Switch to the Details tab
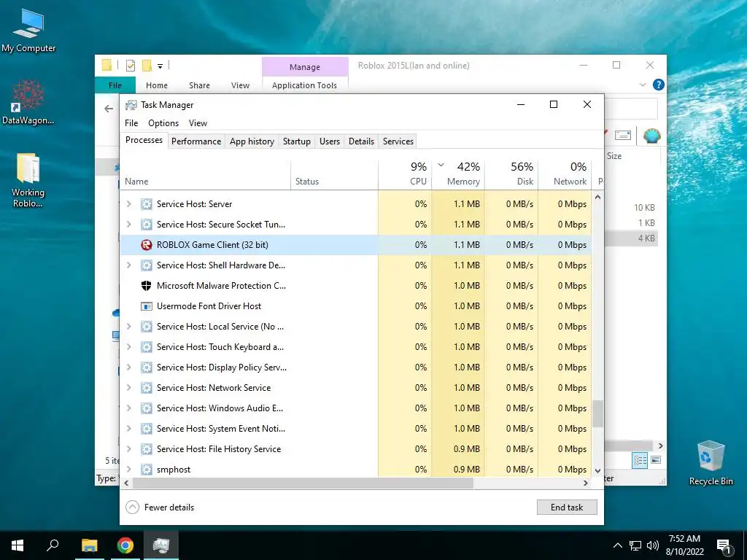Screen dimensions: 747x560 click(361, 141)
